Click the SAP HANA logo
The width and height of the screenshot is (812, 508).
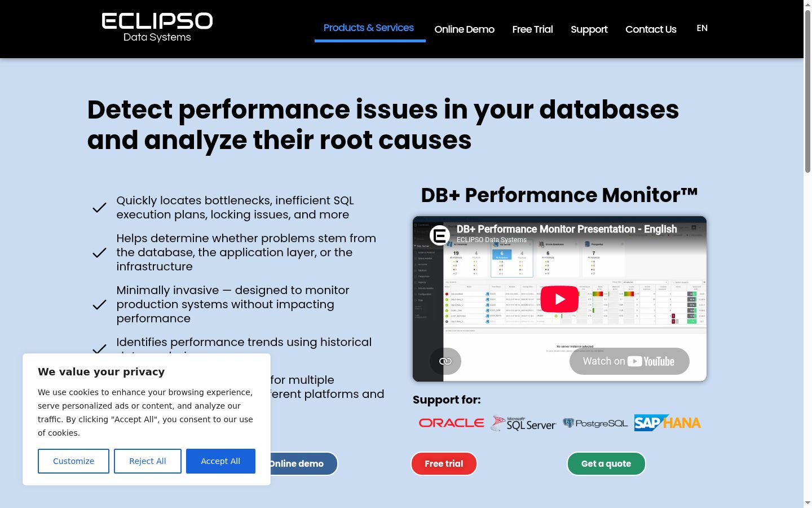(668, 423)
